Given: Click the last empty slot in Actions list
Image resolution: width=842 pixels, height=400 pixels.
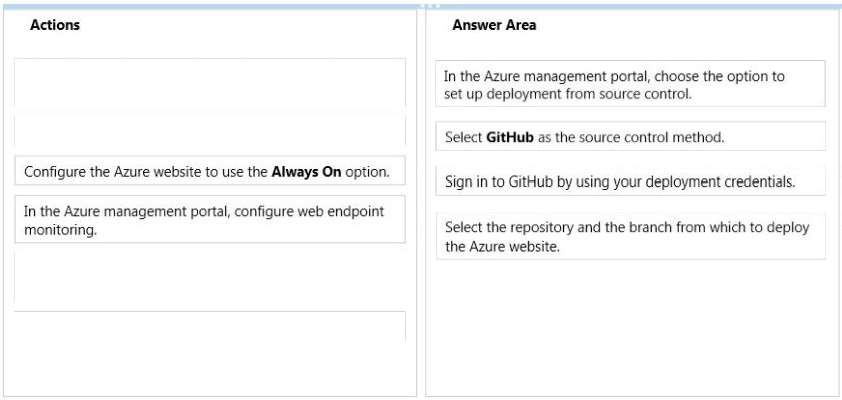Looking at the screenshot, I should click(x=210, y=326).
